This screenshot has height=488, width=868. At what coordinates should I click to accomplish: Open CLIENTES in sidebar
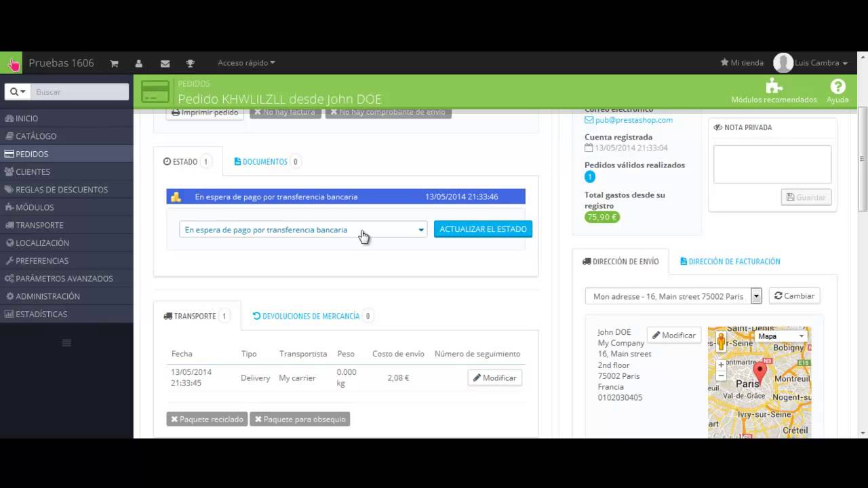66,171
